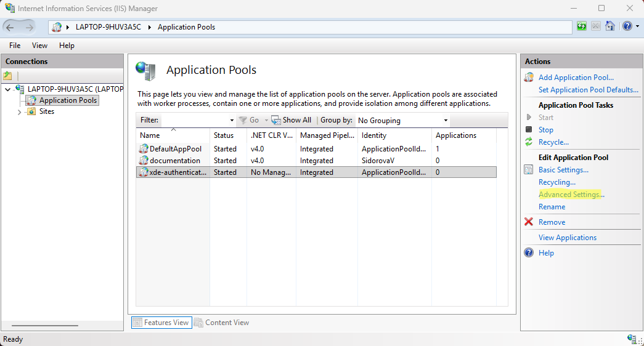This screenshot has height=346, width=644.
Task: Click the Rename action link
Action: (552, 207)
